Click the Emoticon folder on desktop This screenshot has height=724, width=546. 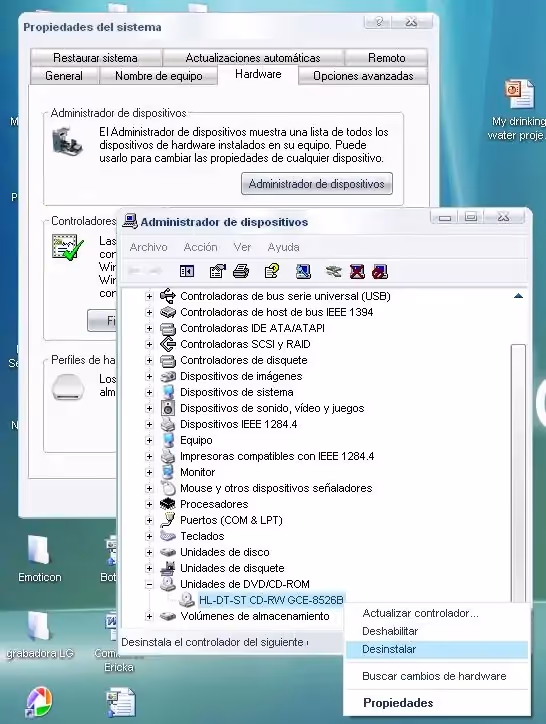tap(39, 559)
